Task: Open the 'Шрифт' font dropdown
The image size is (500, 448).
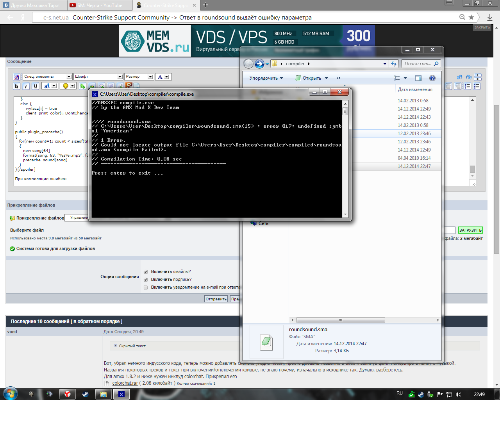Action: [98, 77]
